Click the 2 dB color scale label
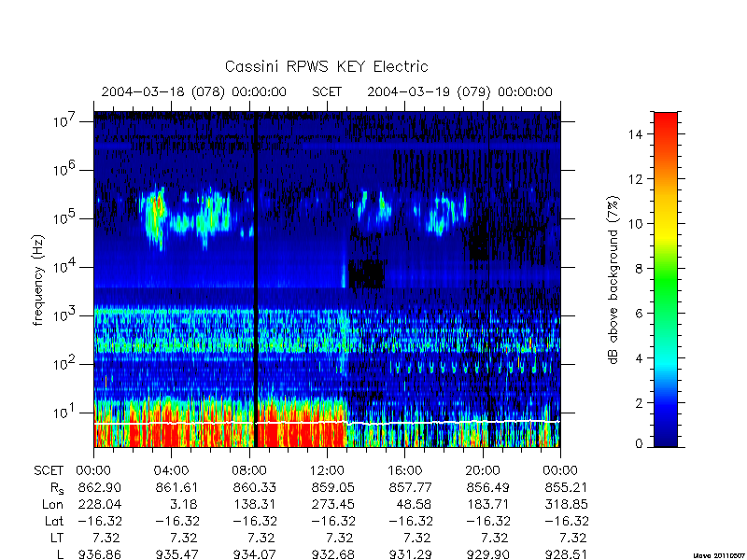Viewport: 747px width, 560px height. pyautogui.click(x=639, y=403)
